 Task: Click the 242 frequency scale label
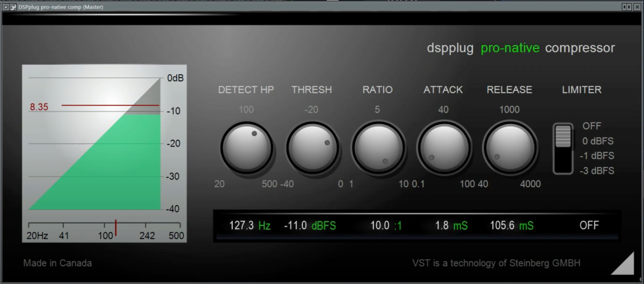click(x=147, y=236)
